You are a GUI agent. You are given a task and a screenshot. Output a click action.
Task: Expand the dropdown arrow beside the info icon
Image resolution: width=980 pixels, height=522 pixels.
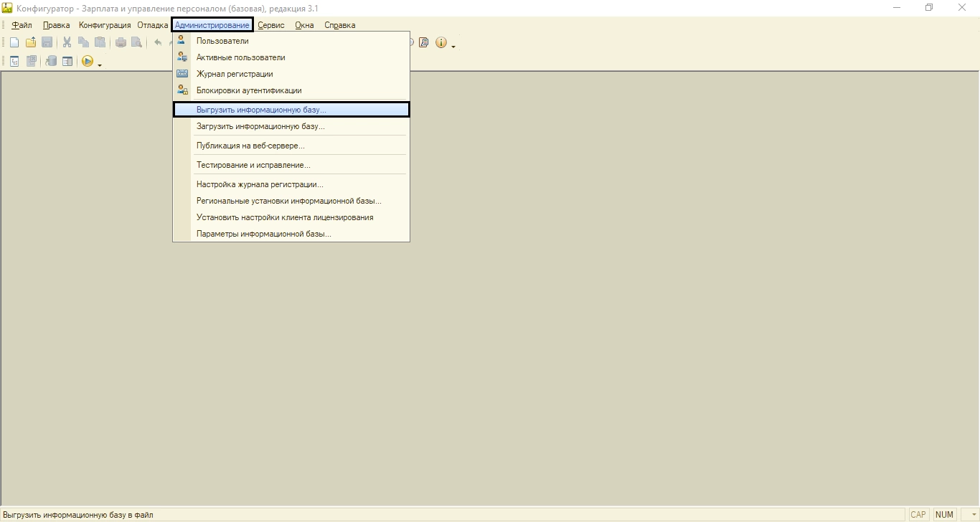pyautogui.click(x=453, y=46)
